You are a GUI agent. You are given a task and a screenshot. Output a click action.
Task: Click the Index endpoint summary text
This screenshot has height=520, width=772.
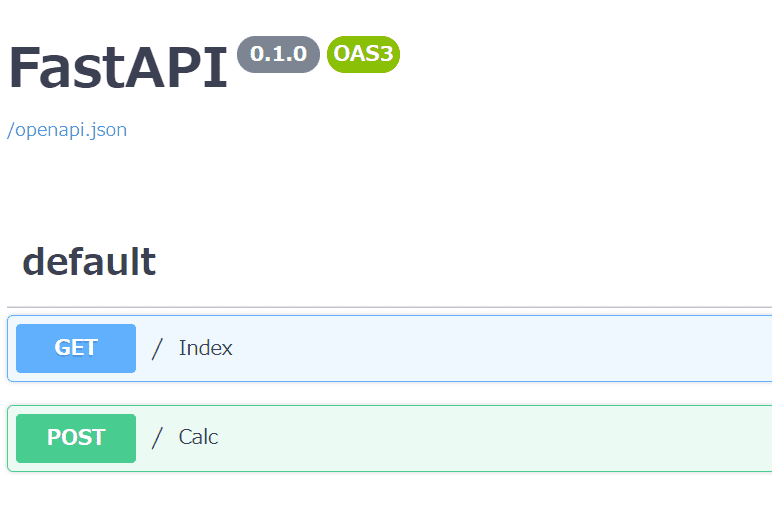coord(206,348)
